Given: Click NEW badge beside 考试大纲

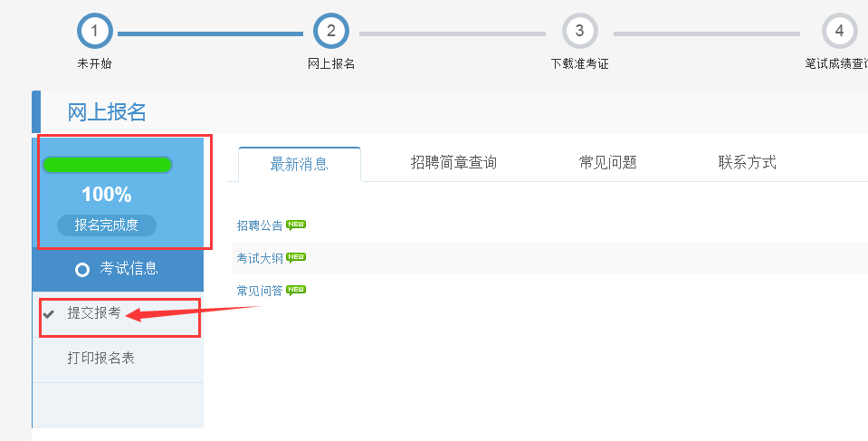Looking at the screenshot, I should [x=296, y=257].
